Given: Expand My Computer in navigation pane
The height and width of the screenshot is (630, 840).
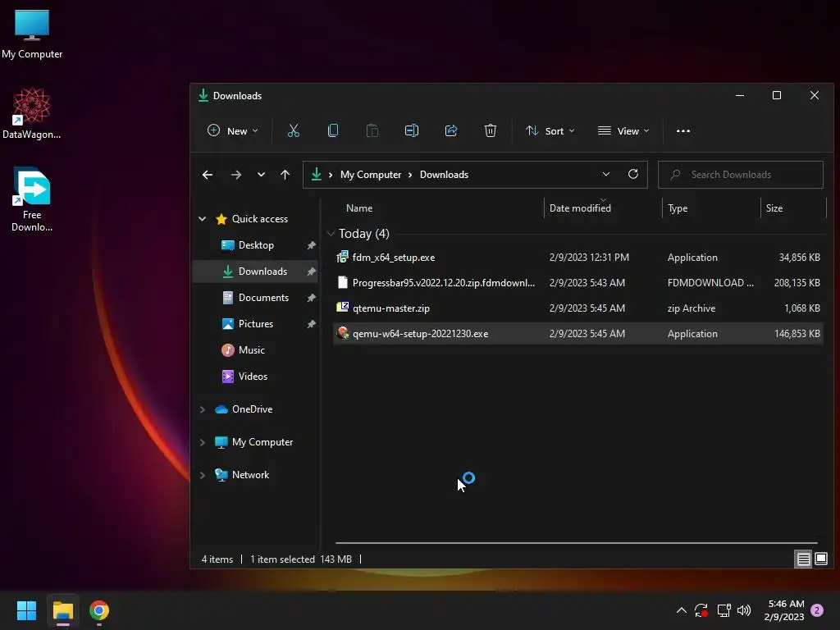Looking at the screenshot, I should (x=203, y=442).
